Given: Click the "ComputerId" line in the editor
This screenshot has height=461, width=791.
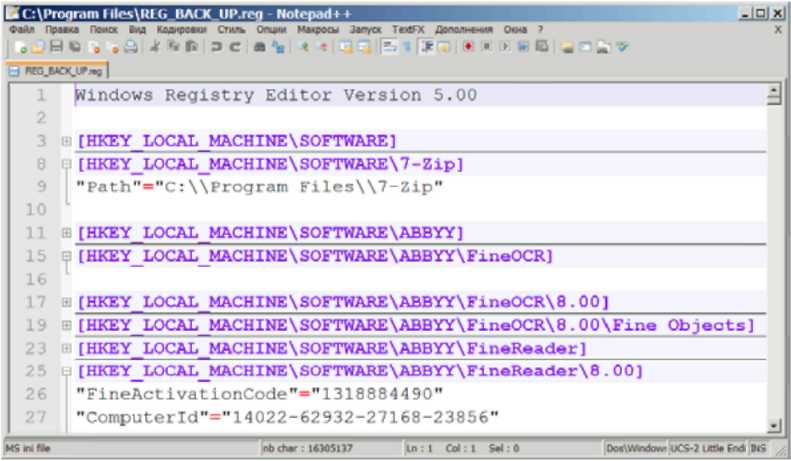Looking at the screenshot, I should pos(287,417).
